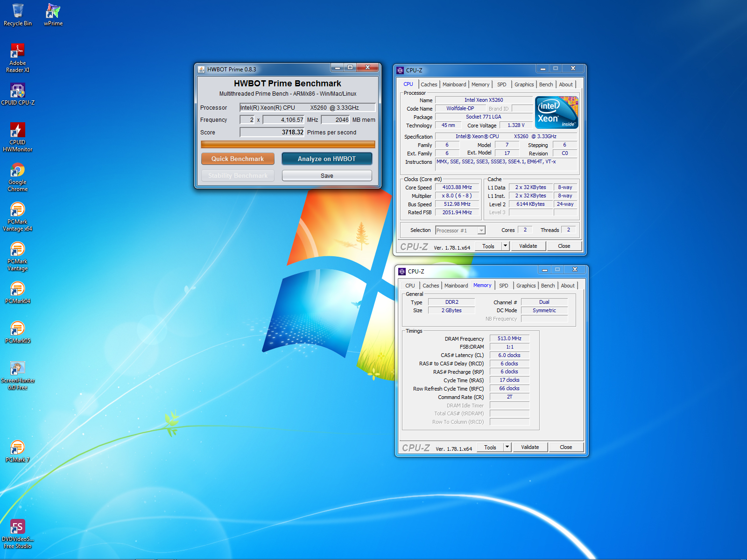Click the orange HWBOT benchmark progress bar
This screenshot has width=747, height=560.
click(288, 144)
